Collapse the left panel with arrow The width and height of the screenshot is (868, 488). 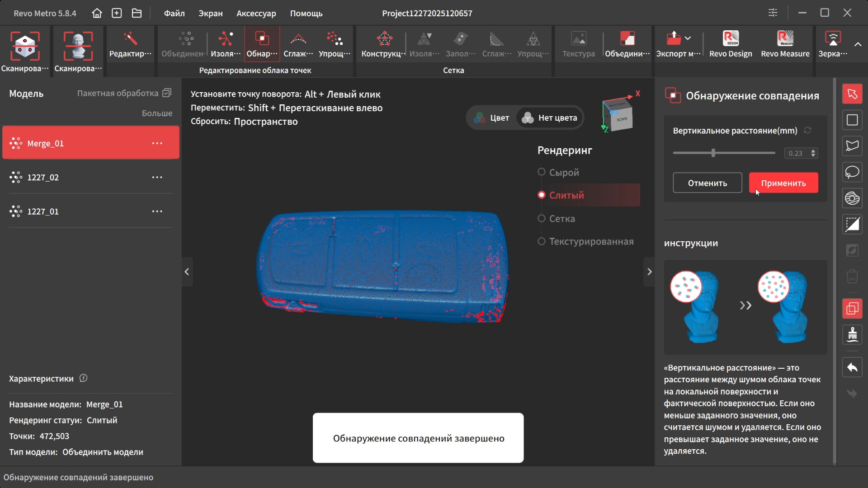pos(187,272)
